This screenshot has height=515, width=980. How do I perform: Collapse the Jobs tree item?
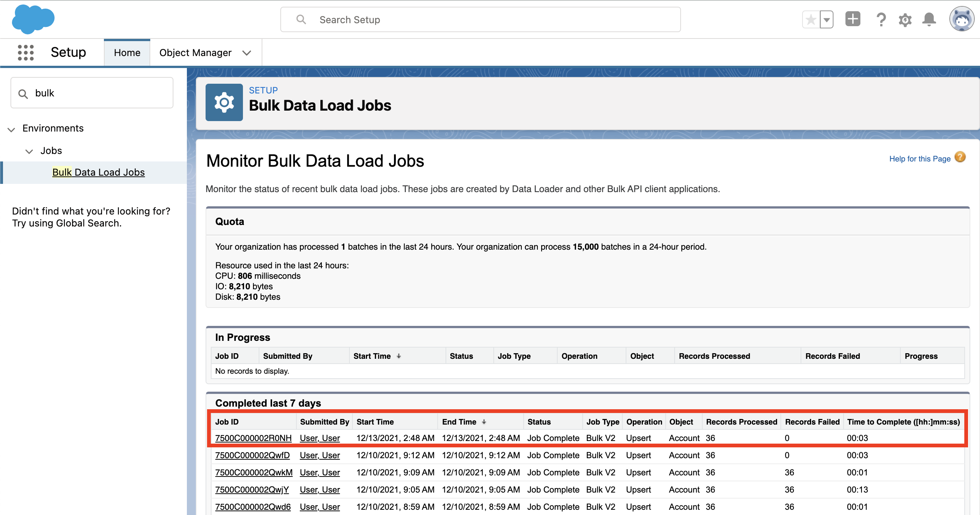click(x=29, y=151)
